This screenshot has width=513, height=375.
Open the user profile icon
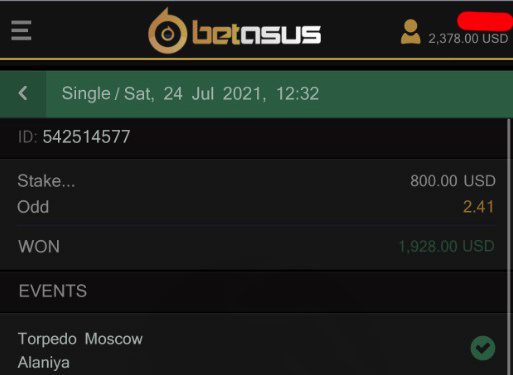coord(410,32)
